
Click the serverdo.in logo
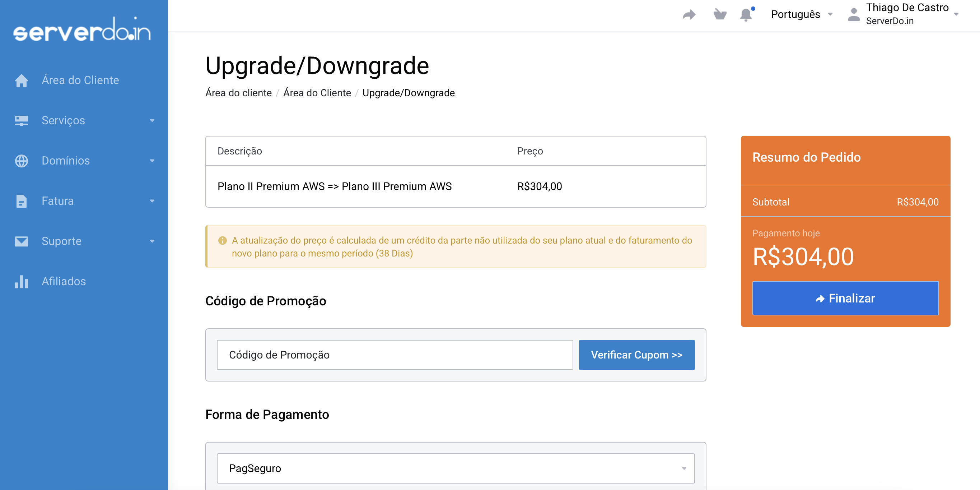[82, 30]
